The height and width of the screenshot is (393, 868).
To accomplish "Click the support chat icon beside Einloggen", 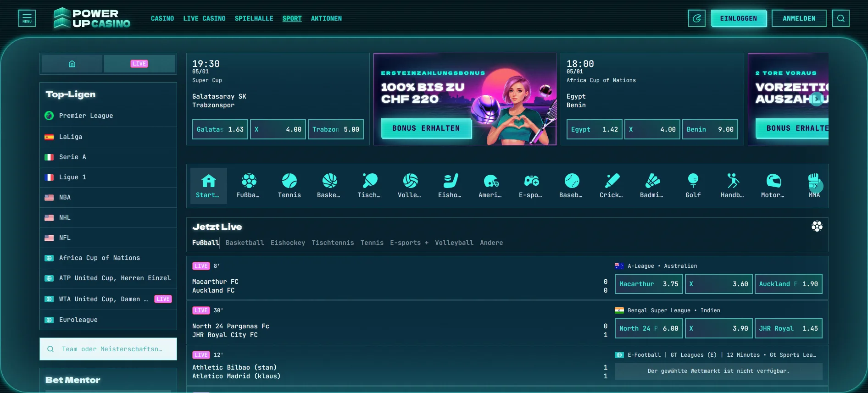I will pos(697,18).
